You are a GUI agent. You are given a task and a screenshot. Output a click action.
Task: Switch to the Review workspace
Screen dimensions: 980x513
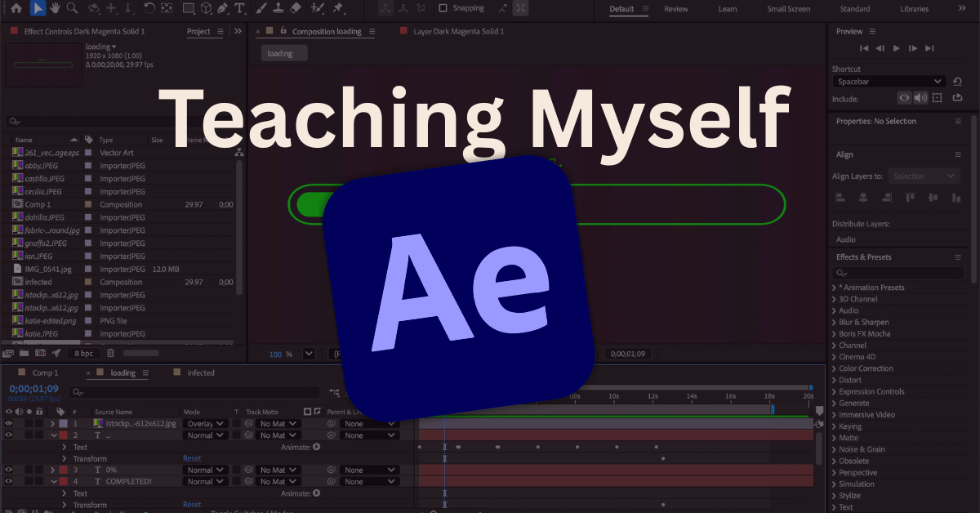tap(675, 9)
